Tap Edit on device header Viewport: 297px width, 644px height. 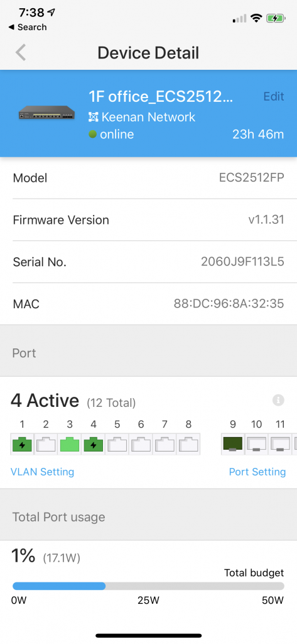(x=274, y=96)
